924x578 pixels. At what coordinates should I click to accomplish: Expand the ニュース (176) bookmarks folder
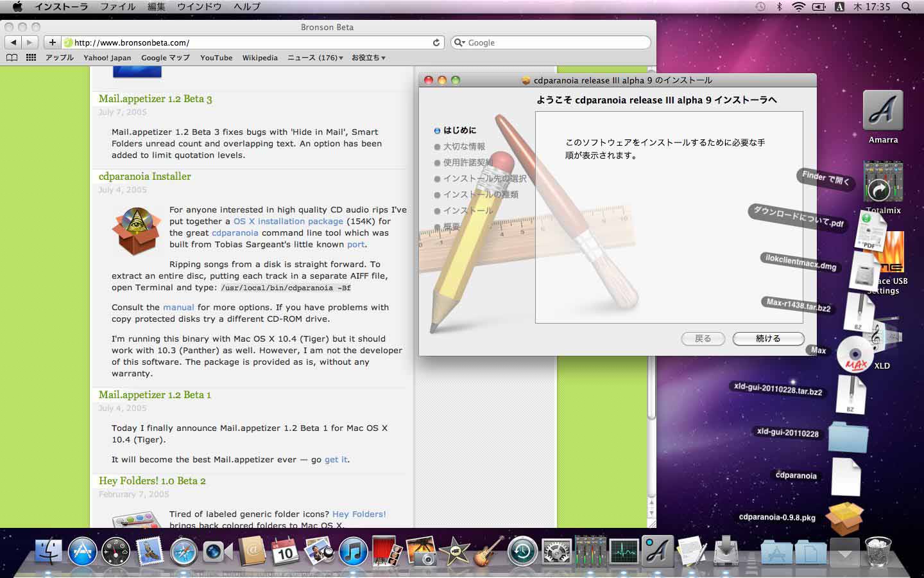(x=315, y=57)
